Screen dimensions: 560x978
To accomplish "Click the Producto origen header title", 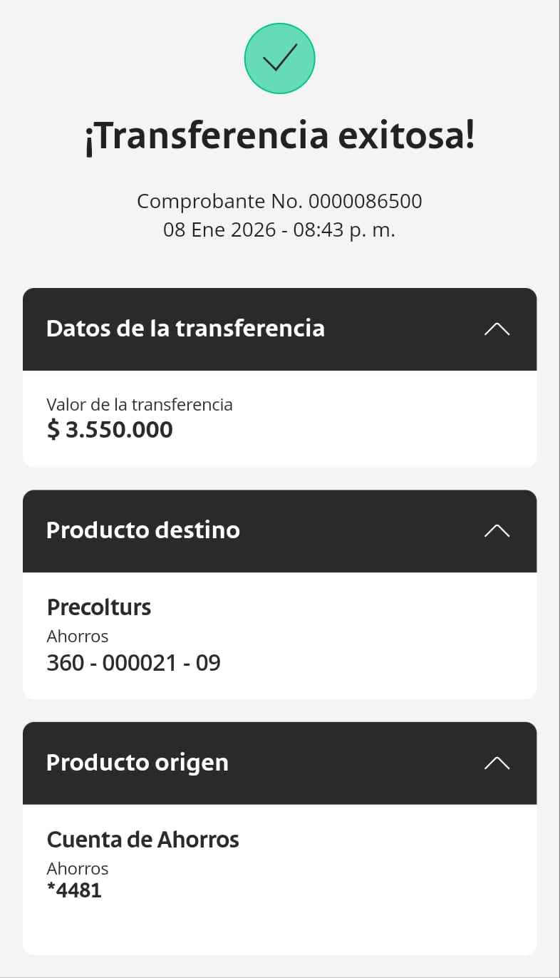I will (x=138, y=763).
